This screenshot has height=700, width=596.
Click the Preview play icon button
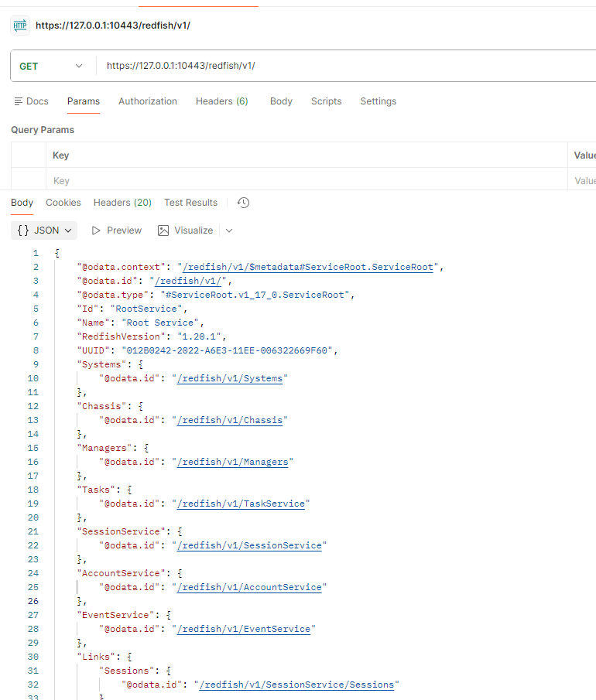tap(117, 230)
